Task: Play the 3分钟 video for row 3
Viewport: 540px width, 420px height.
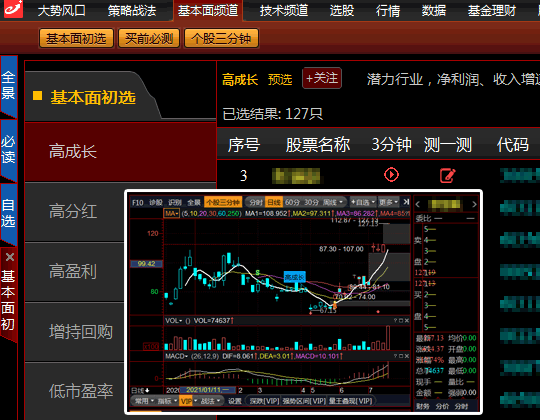Action: click(391, 175)
